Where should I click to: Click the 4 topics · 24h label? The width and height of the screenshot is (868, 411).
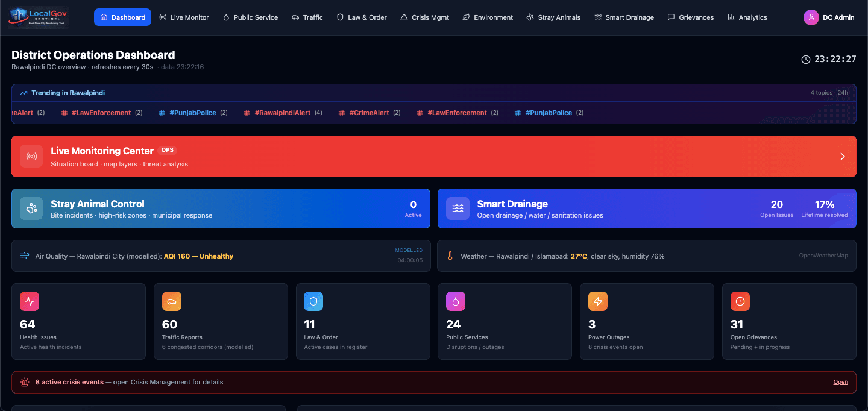click(829, 93)
